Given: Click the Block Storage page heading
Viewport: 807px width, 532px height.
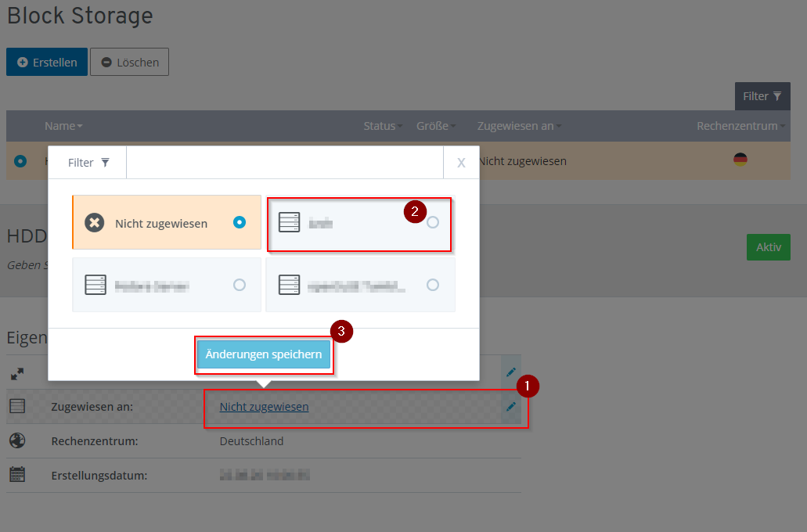Looking at the screenshot, I should coord(80,16).
